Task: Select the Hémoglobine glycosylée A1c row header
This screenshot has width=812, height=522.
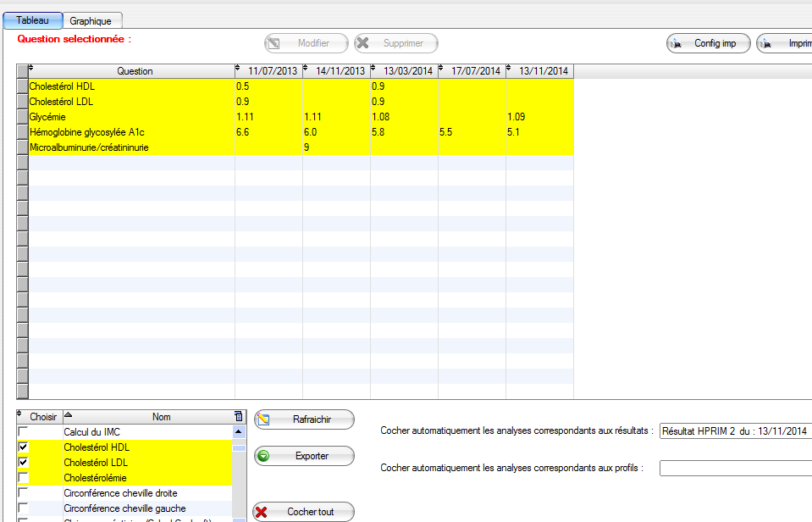Action: (22, 132)
